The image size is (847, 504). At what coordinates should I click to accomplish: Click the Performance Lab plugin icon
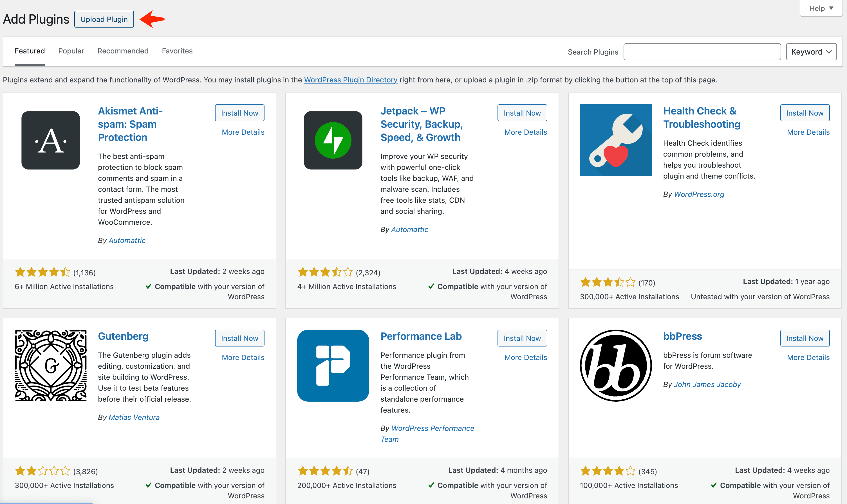[333, 365]
